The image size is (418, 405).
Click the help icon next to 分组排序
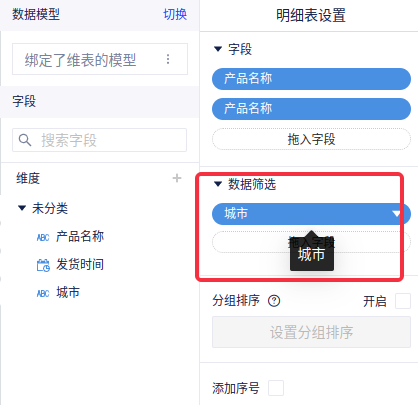tap(274, 301)
